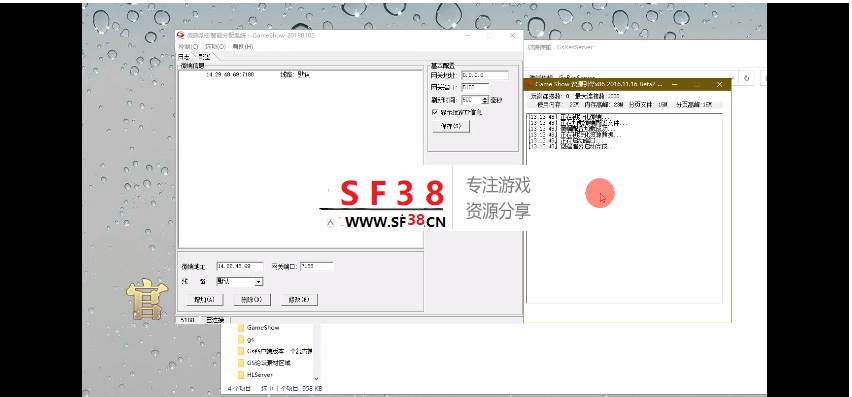Click the (E) modify button
Image resolution: width=852 pixels, height=397 pixels.
pos(299,299)
